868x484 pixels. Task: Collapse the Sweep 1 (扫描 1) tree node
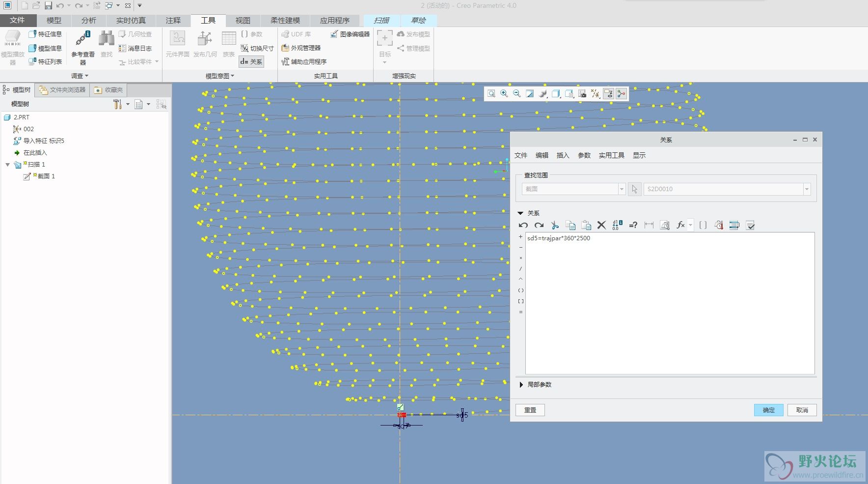pos(7,165)
